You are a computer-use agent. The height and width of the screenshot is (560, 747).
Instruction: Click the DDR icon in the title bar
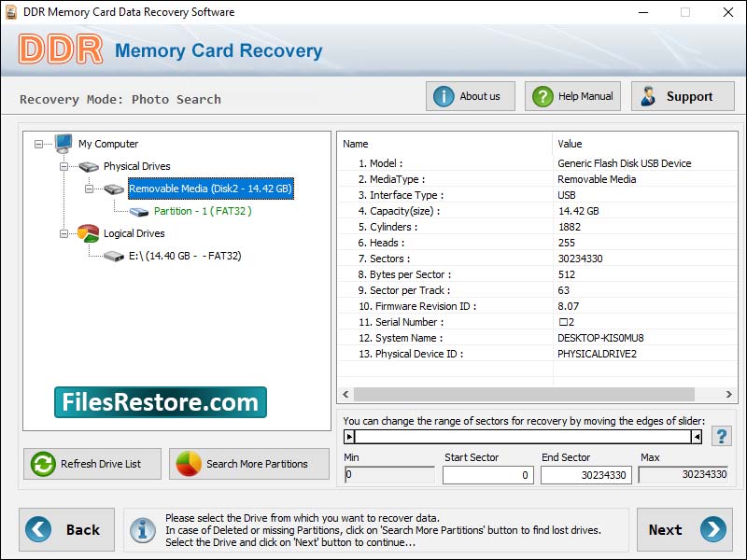pyautogui.click(x=11, y=12)
